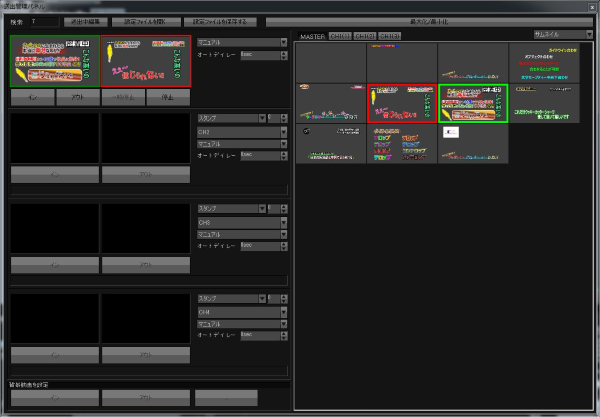Click the right black preview in CH3 section
Screen dimensions: 600x417
tap(146, 228)
